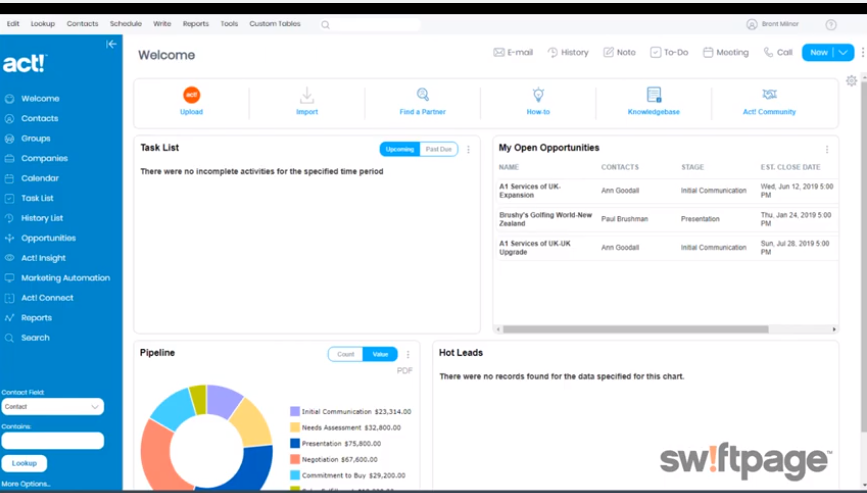Open the Tools menu
This screenshot has width=867, height=493.
pos(229,24)
